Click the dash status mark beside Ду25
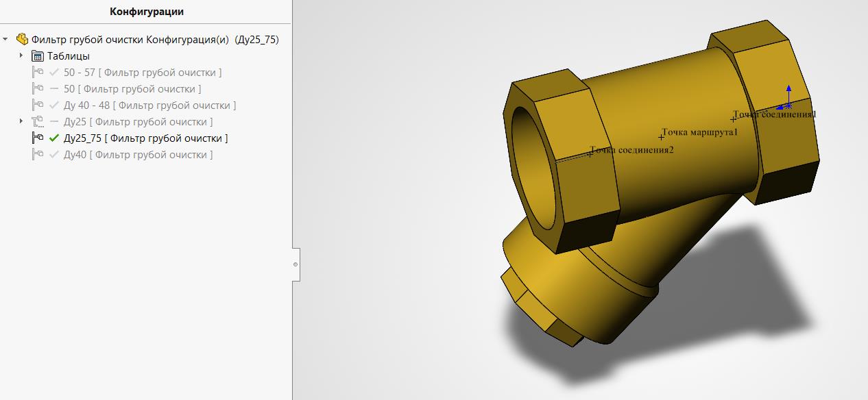This screenshot has width=868, height=400. click(x=54, y=121)
